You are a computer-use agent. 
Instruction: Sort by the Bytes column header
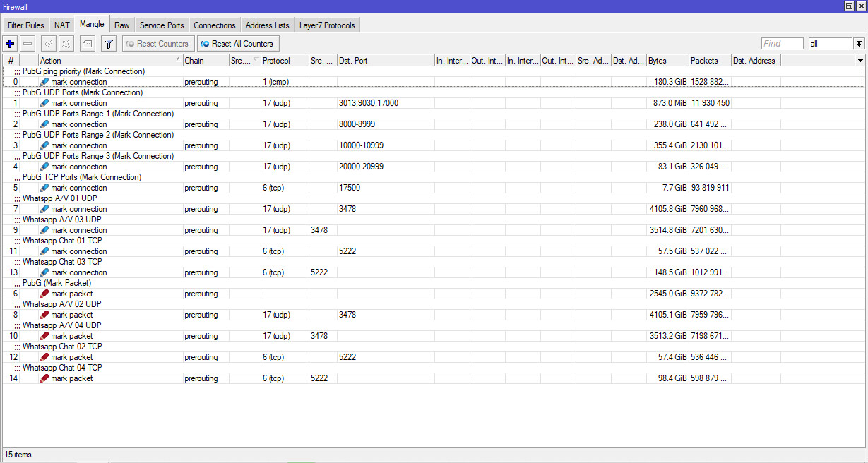tap(667, 61)
